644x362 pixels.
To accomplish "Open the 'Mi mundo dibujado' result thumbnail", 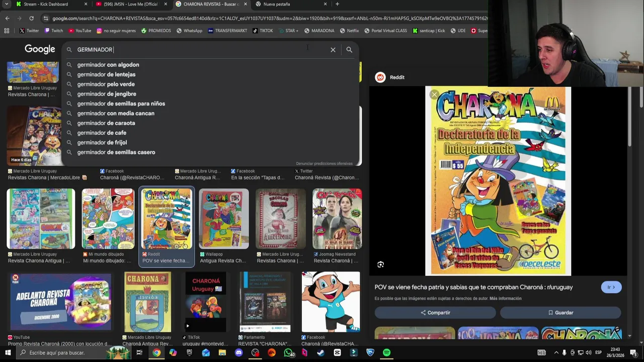I will click(x=108, y=219).
